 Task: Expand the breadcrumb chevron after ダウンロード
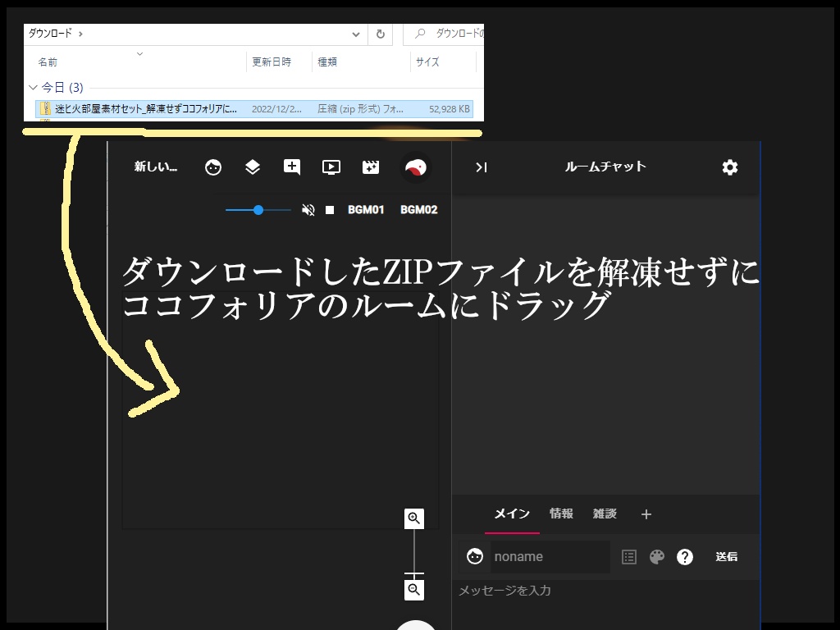80,34
